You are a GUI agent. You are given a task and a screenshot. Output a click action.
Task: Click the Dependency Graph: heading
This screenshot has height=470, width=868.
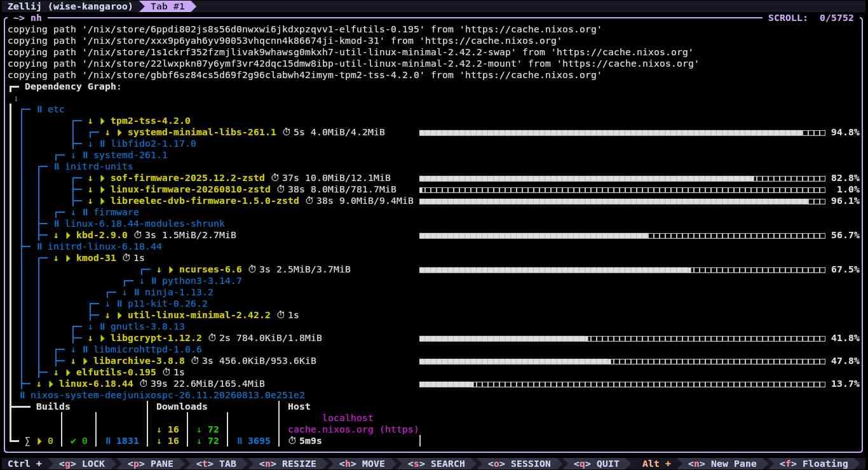tap(73, 86)
